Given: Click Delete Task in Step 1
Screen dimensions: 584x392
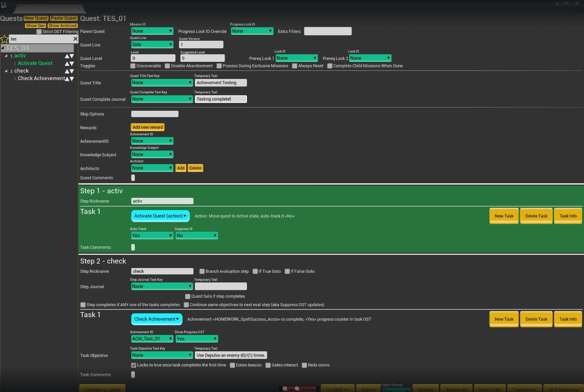Looking at the screenshot, I should tap(536, 216).
